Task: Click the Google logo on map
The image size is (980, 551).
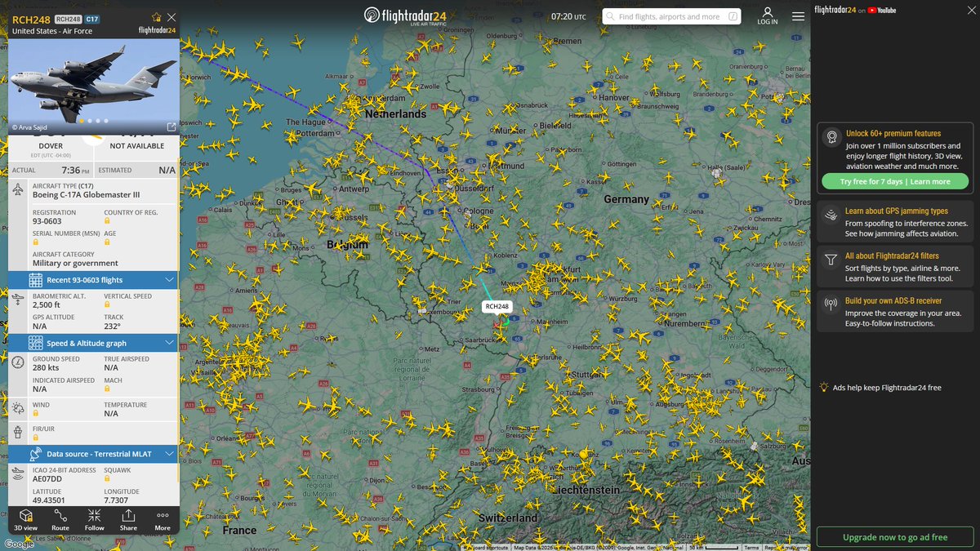Action: pos(20,544)
